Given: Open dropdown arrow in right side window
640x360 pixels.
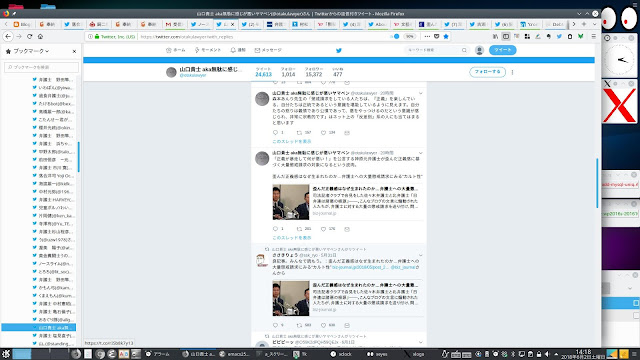Looking at the screenshot, I should [x=630, y=288].
